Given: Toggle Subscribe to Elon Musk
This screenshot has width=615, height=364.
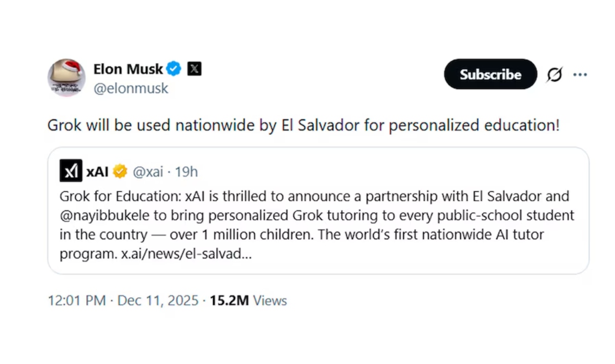Looking at the screenshot, I should click(490, 74).
